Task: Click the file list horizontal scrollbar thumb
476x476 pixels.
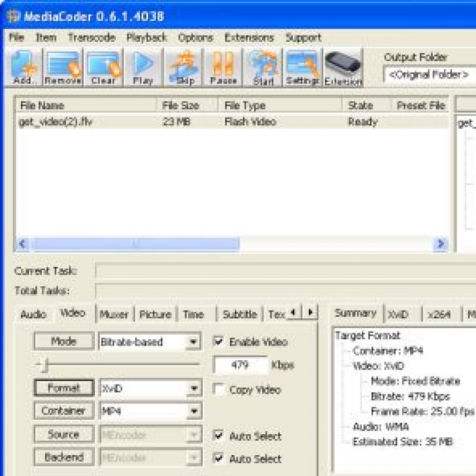Action: (x=135, y=244)
